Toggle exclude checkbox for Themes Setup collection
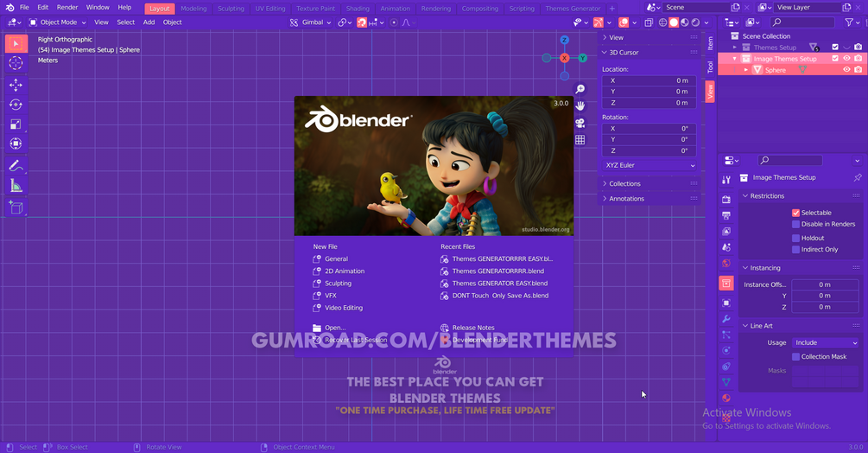Image resolution: width=868 pixels, height=453 pixels. 835,48
